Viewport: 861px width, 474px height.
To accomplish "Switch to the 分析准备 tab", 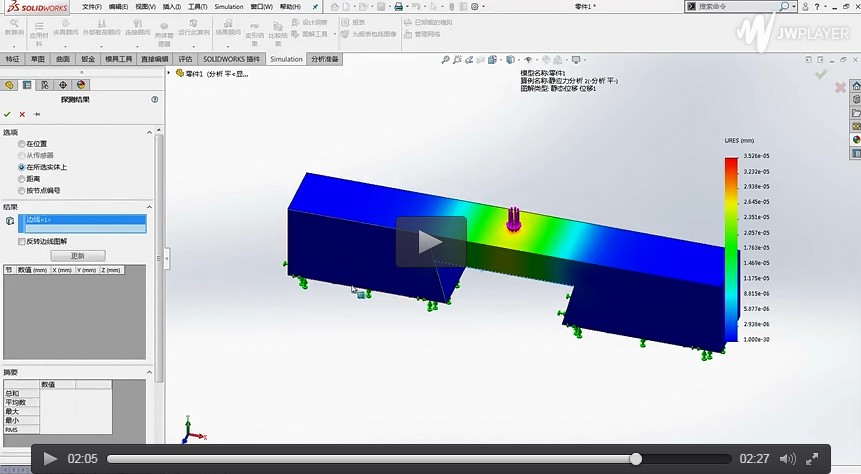I will click(x=325, y=59).
